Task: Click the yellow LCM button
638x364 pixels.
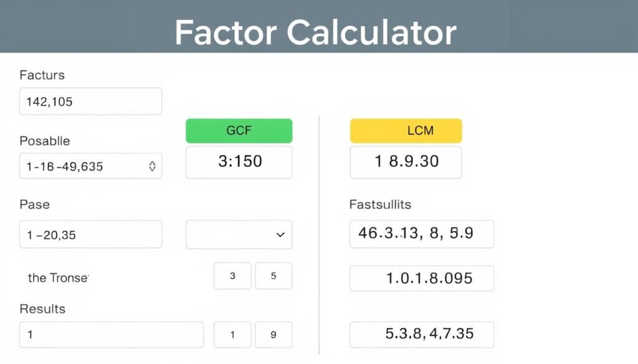Action: [406, 131]
